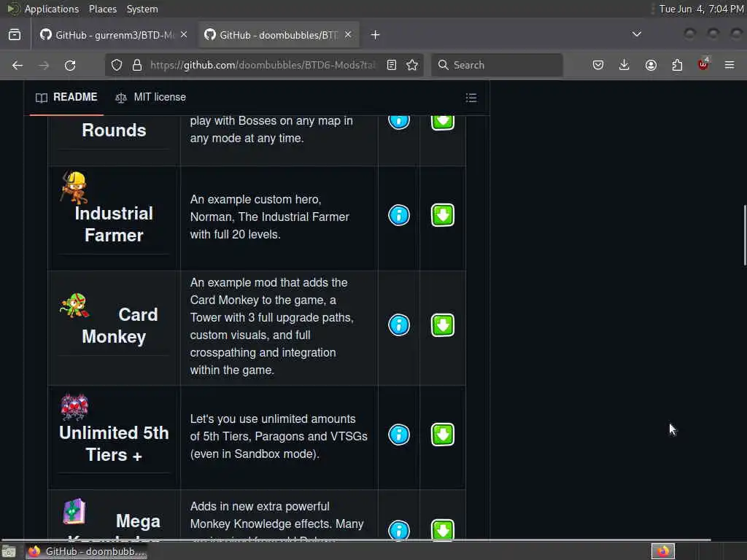The image size is (747, 560).
Task: Toggle reader view for this page
Action: click(x=392, y=65)
